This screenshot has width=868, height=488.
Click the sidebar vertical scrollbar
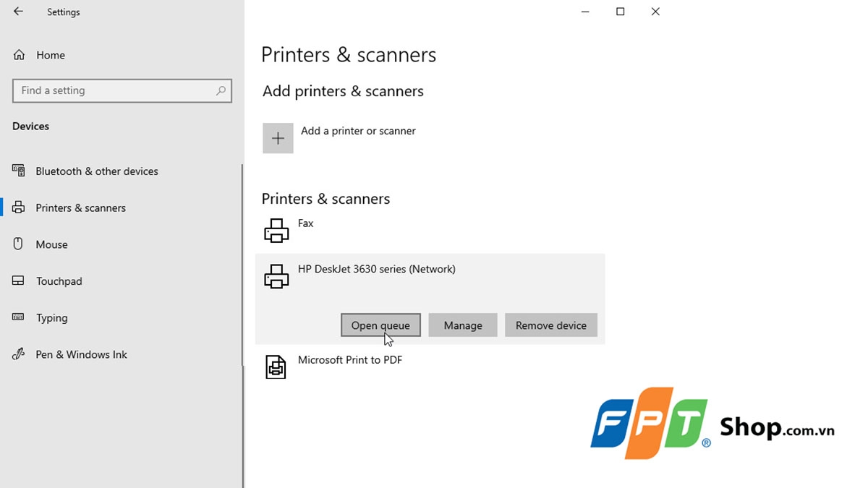coord(242,289)
